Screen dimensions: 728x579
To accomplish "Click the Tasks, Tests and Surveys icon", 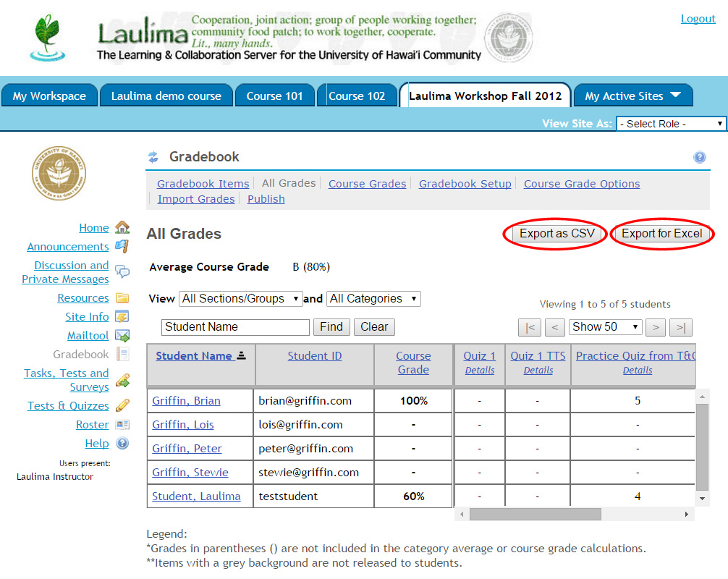I will pyautogui.click(x=122, y=380).
